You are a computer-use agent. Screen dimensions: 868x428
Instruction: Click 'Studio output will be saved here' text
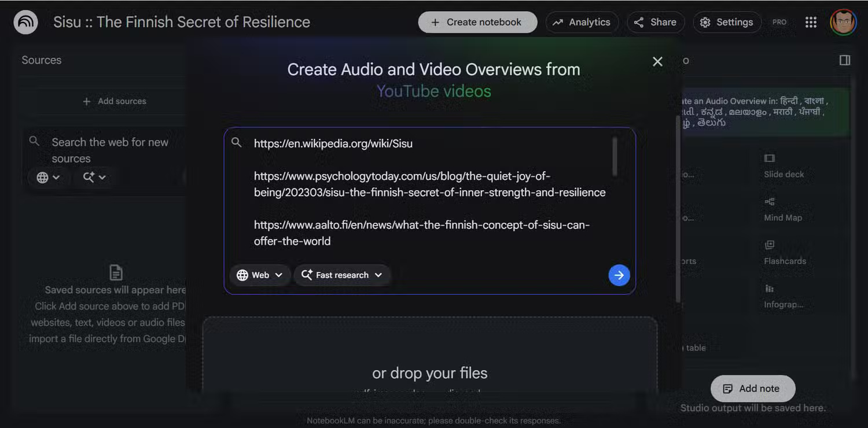(x=753, y=408)
